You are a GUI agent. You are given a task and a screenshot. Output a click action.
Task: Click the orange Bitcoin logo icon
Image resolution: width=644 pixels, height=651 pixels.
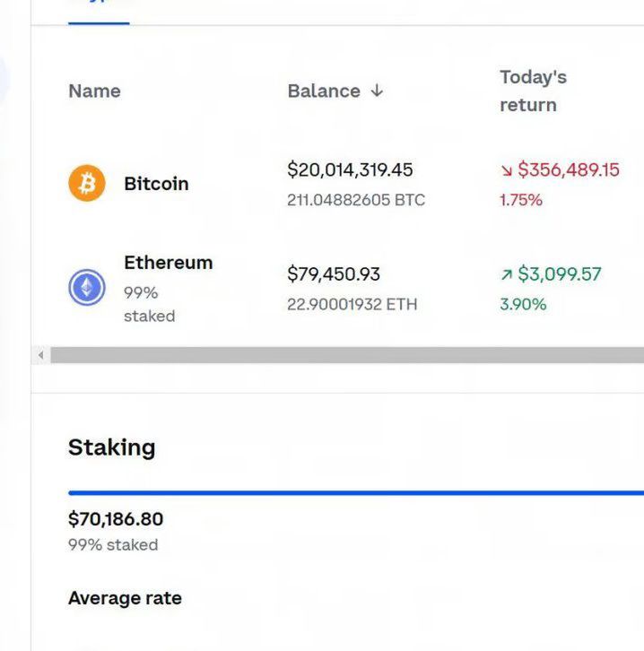point(87,183)
